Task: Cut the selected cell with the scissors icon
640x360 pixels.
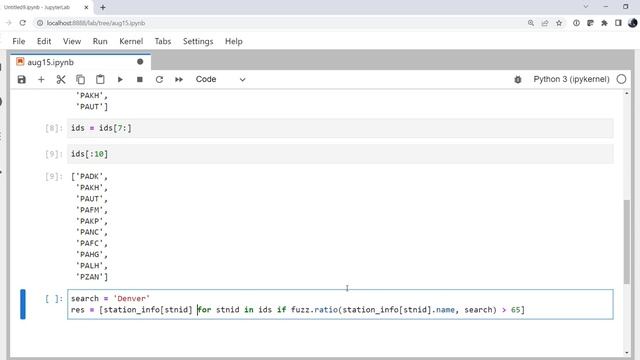Action: 61,80
